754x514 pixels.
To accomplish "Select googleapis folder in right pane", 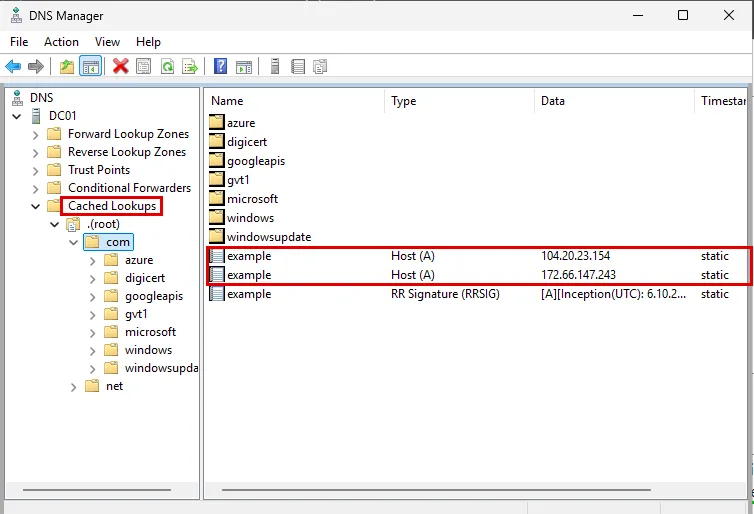I will (247, 161).
